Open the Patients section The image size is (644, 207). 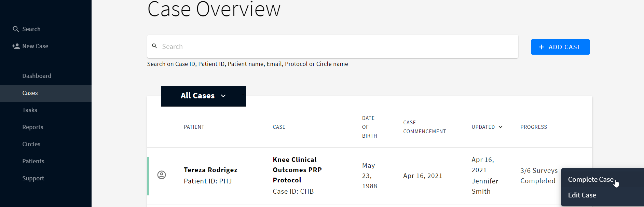click(33, 161)
